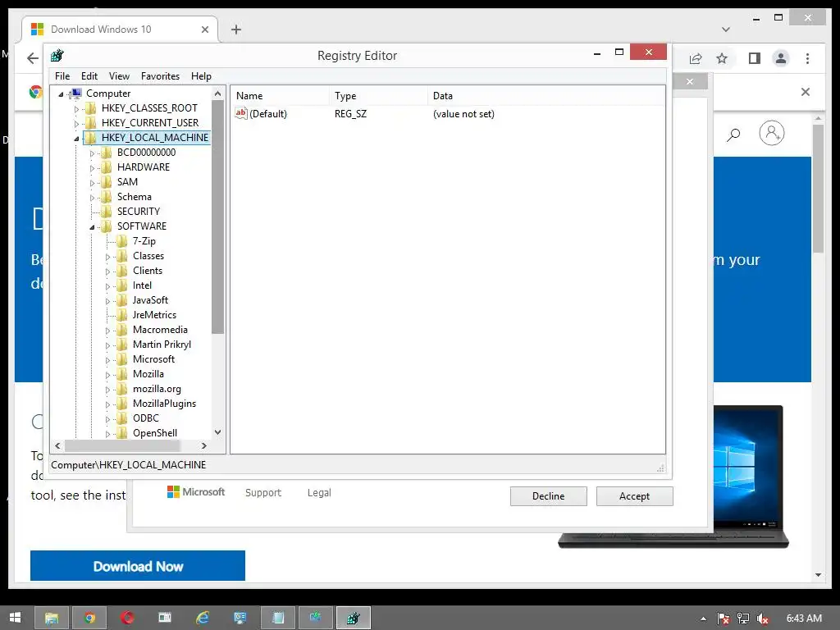Click the tree pane vertical scrollbar thumb

click(217, 217)
